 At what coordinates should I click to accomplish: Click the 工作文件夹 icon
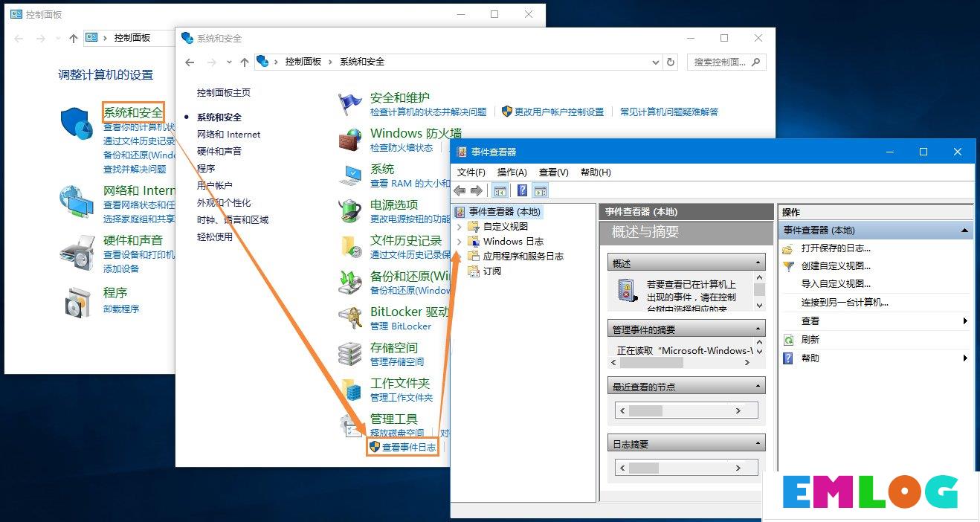tap(350, 390)
